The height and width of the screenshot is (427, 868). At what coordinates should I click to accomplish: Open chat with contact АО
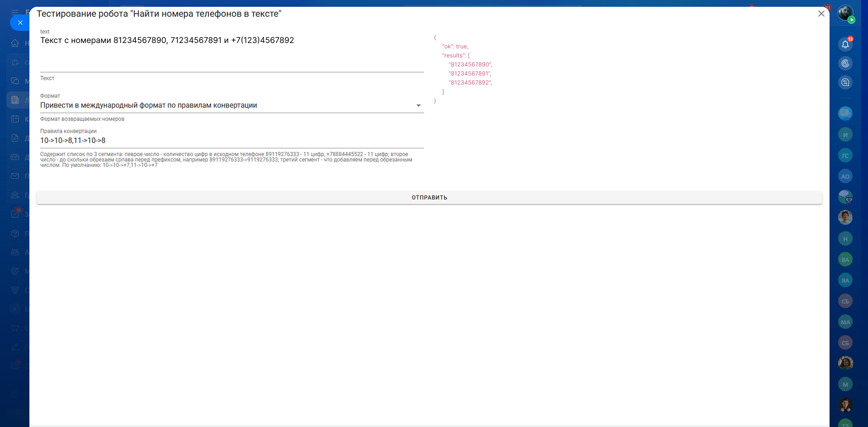pos(845,176)
